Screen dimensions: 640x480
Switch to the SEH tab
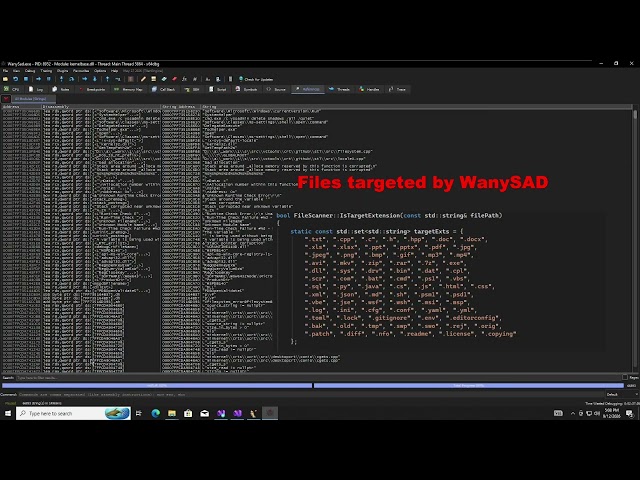[192, 89]
